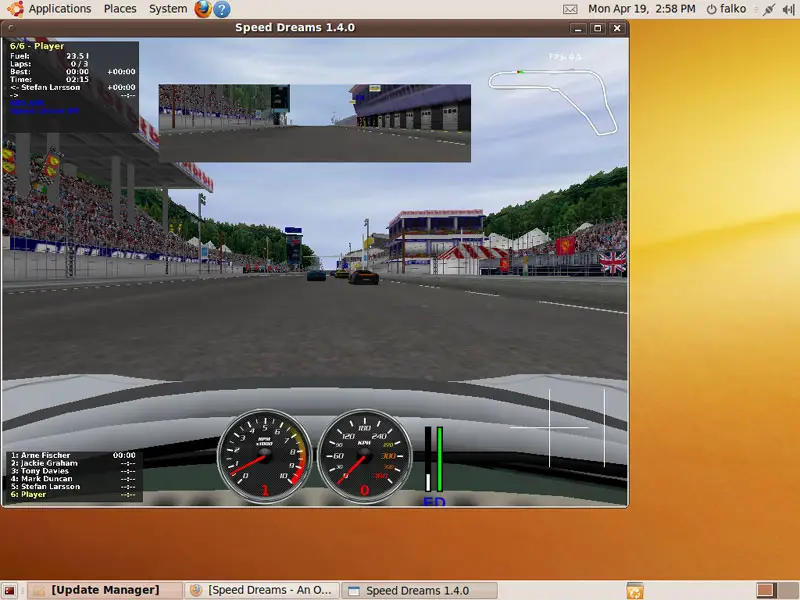Switch to the first workspace
The width and height of the screenshot is (800, 600).
point(765,590)
